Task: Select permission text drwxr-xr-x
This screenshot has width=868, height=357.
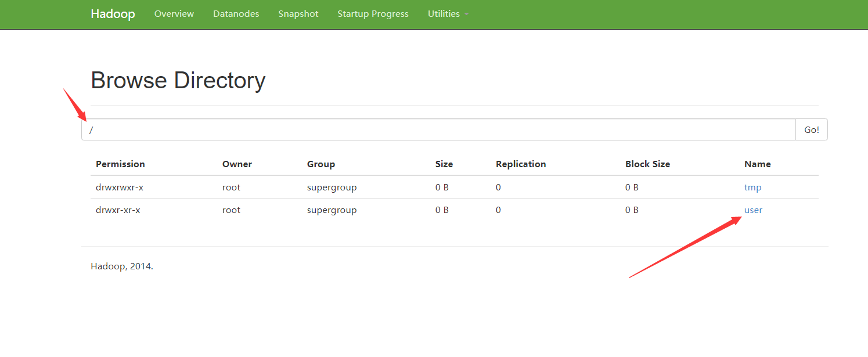Action: click(x=118, y=210)
